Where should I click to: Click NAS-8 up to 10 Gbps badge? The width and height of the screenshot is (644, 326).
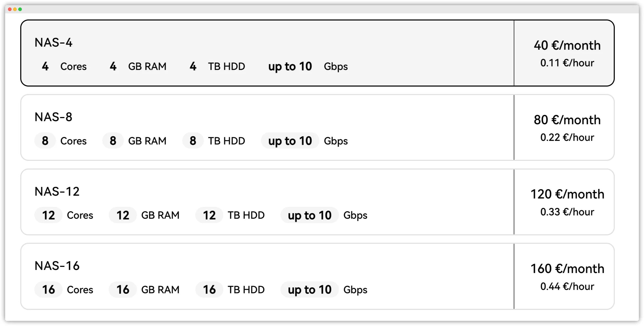[290, 141]
